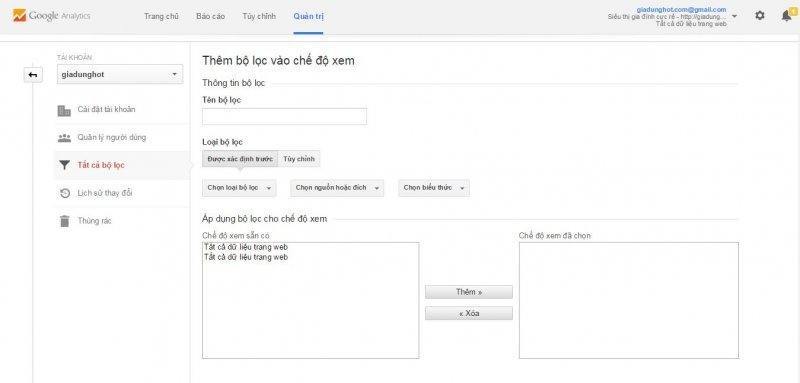Select Tùy chỉnh filter type button

tap(299, 159)
